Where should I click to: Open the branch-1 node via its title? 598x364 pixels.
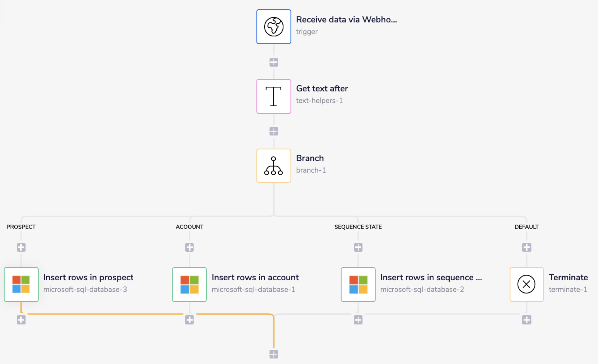(x=310, y=158)
